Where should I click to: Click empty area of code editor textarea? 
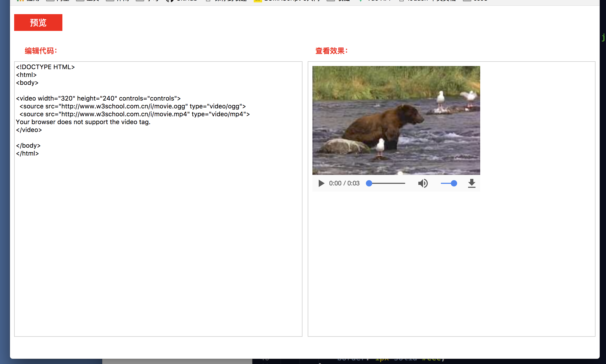[x=157, y=236]
